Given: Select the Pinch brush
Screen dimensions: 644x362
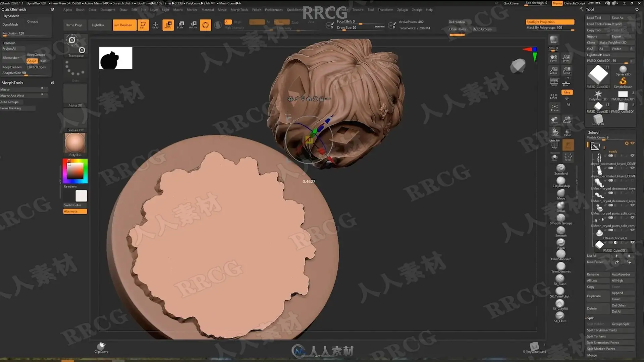Looking at the screenshot, I should click(561, 244).
